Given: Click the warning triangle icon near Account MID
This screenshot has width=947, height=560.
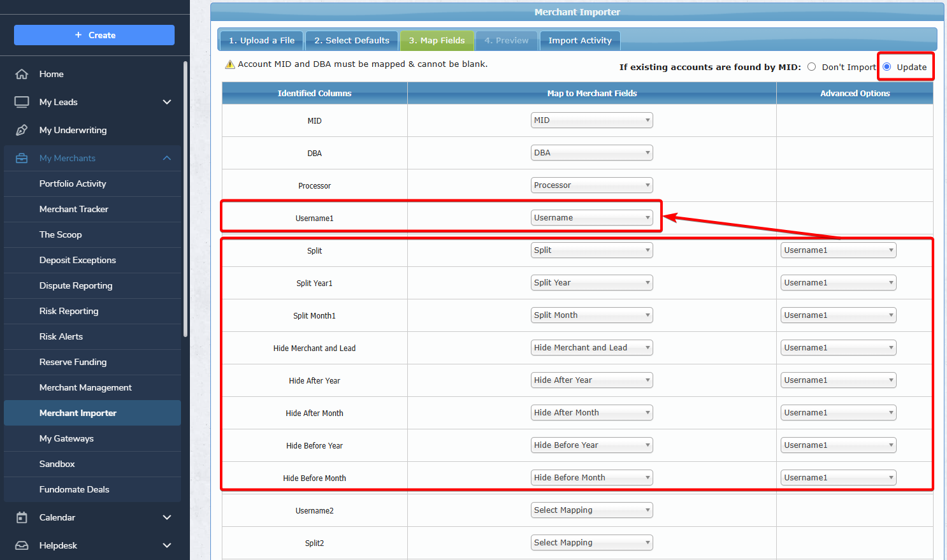Looking at the screenshot, I should (230, 64).
